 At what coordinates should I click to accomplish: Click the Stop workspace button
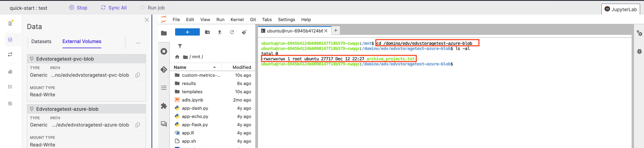[78, 8]
